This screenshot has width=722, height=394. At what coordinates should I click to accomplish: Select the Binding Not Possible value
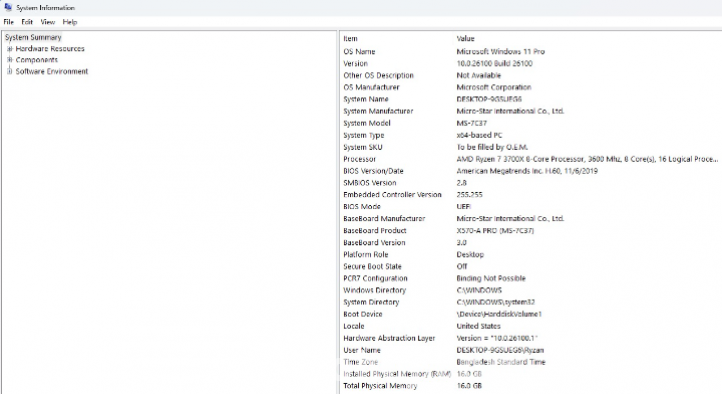click(491, 279)
